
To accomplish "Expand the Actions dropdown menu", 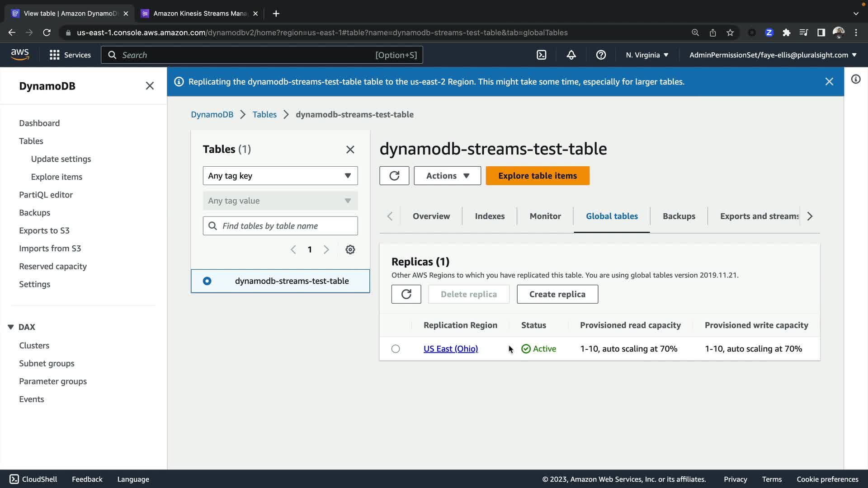I will pos(447,176).
